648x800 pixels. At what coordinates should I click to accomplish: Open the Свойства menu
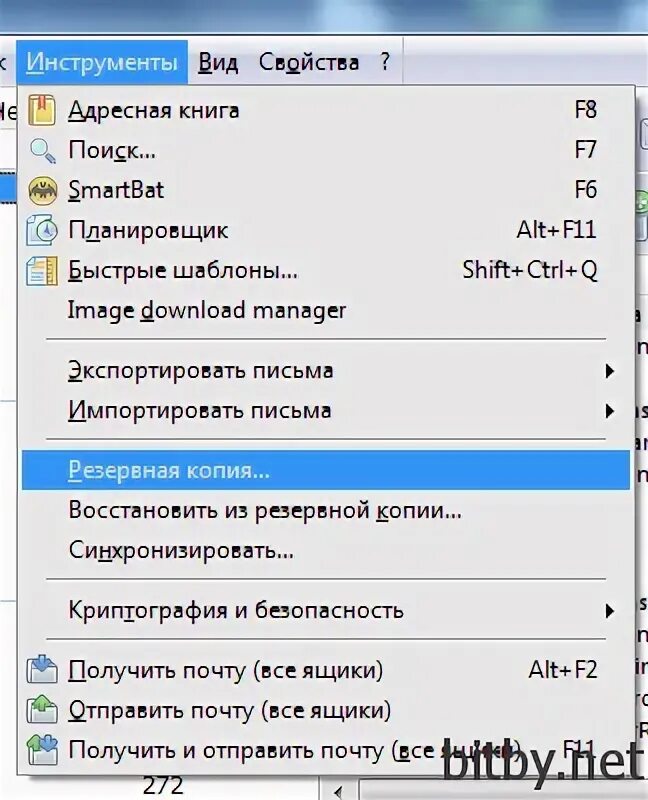pyautogui.click(x=308, y=62)
